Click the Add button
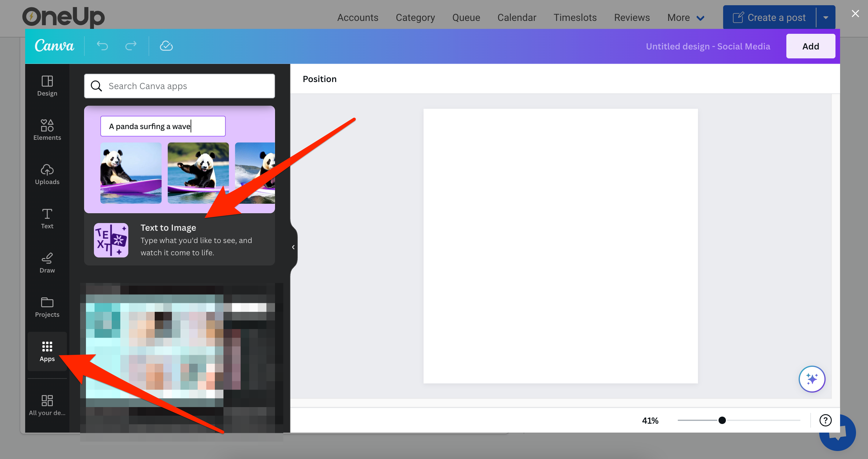 pos(810,46)
